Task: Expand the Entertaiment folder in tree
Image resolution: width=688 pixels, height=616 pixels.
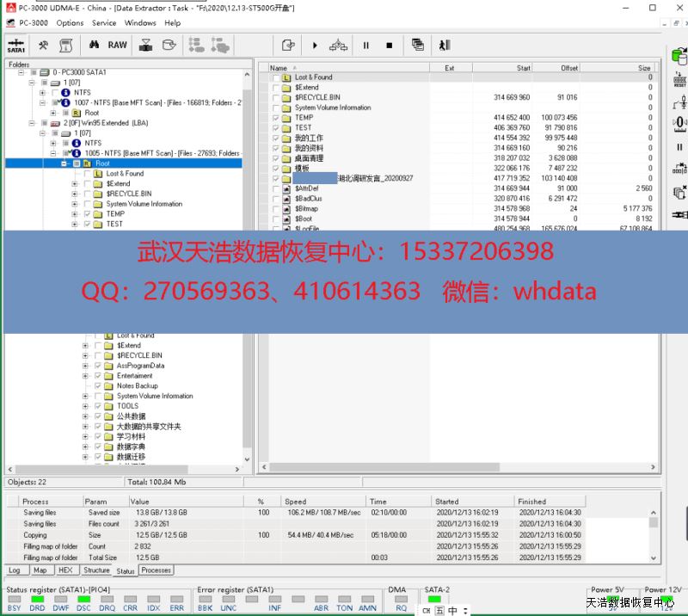Action: click(85, 376)
